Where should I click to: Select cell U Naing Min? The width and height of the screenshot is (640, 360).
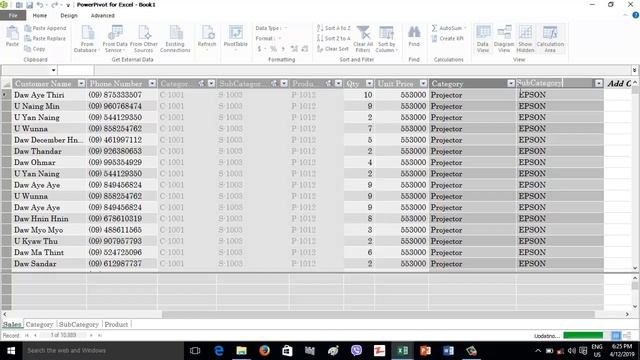click(49, 106)
